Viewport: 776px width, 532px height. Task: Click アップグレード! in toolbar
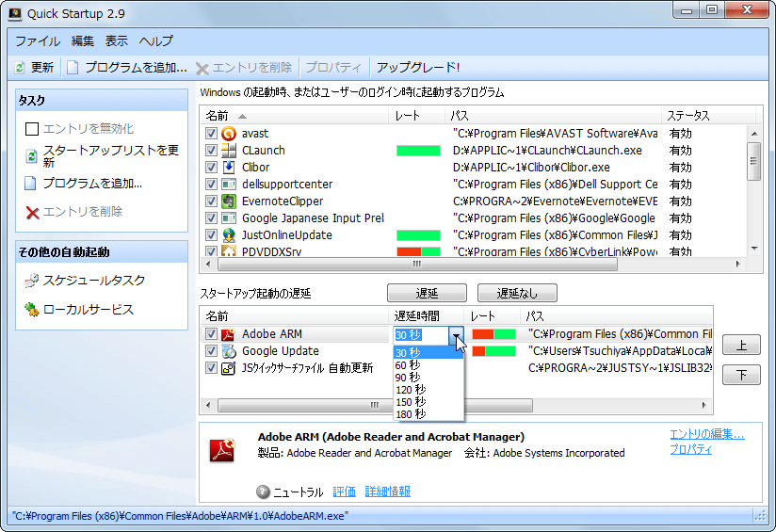click(x=418, y=67)
